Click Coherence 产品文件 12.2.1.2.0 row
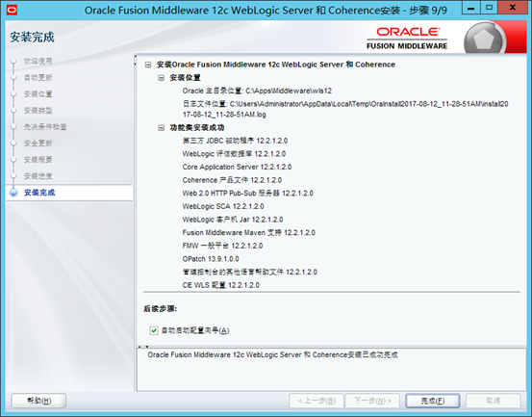The width and height of the screenshot is (532, 417). pos(232,180)
